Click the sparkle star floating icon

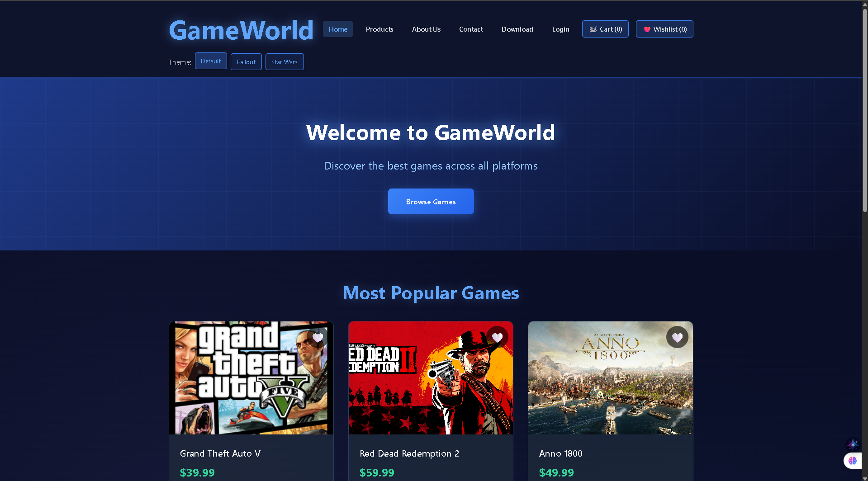pos(853,444)
